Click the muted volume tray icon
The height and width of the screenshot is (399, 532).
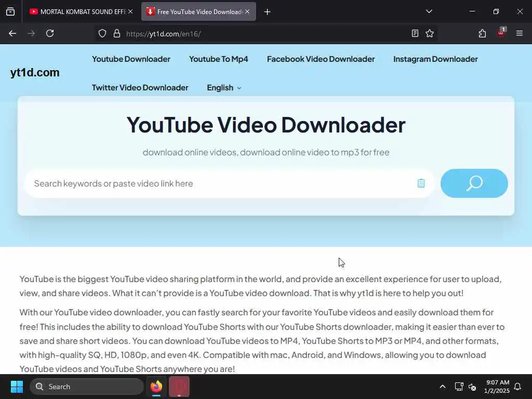click(x=472, y=387)
